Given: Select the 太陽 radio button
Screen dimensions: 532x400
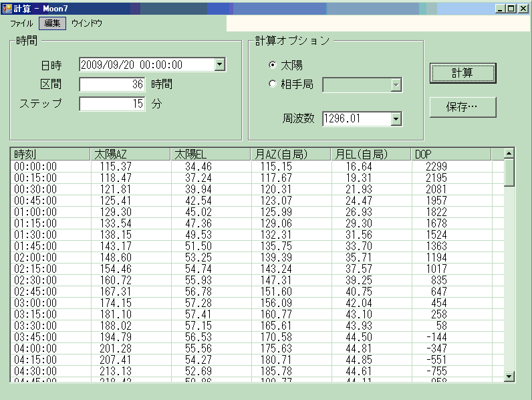Looking at the screenshot, I should coord(273,65).
